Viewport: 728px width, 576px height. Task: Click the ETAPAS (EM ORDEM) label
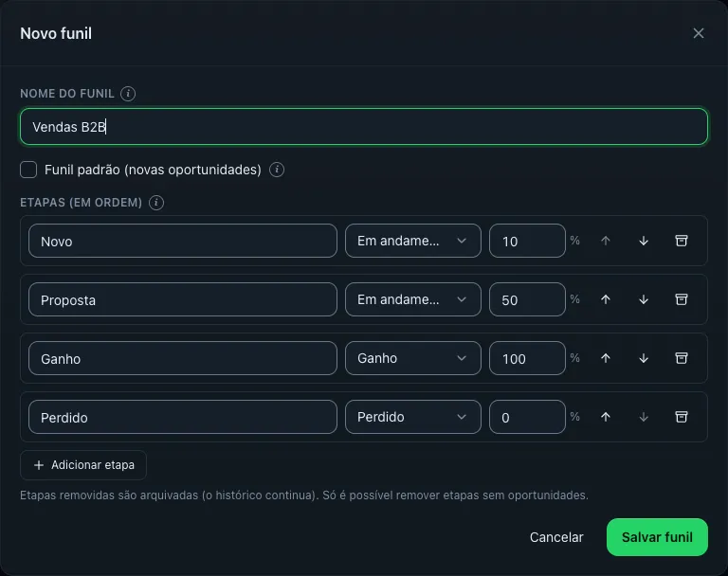pyautogui.click(x=82, y=203)
